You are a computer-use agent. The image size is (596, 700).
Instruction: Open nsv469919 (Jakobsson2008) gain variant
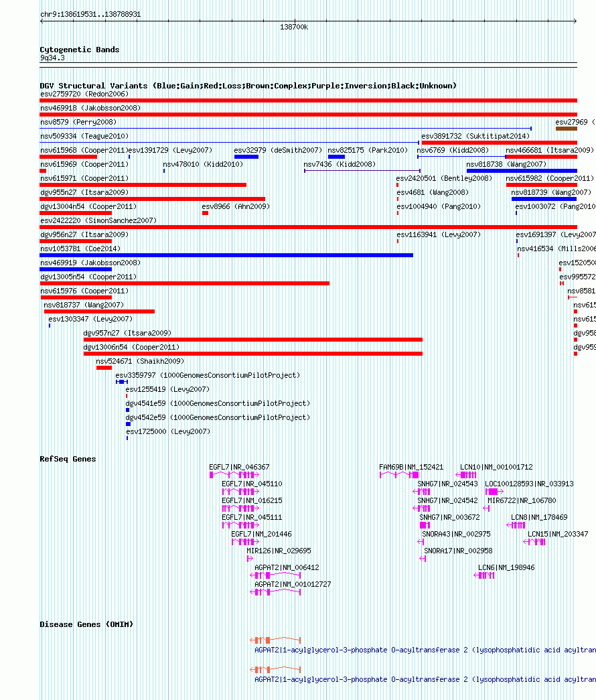point(76,269)
